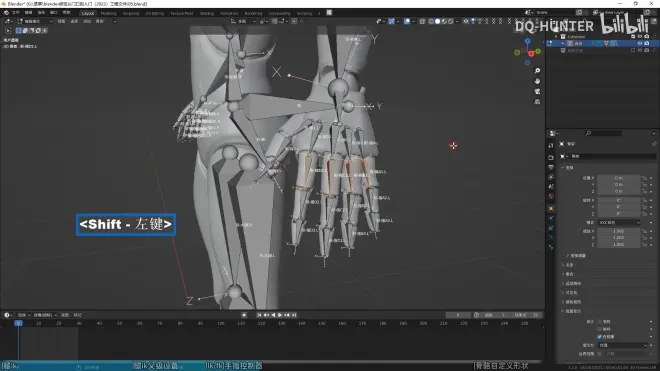
Task: Click the timeline Play button
Action: (280, 315)
